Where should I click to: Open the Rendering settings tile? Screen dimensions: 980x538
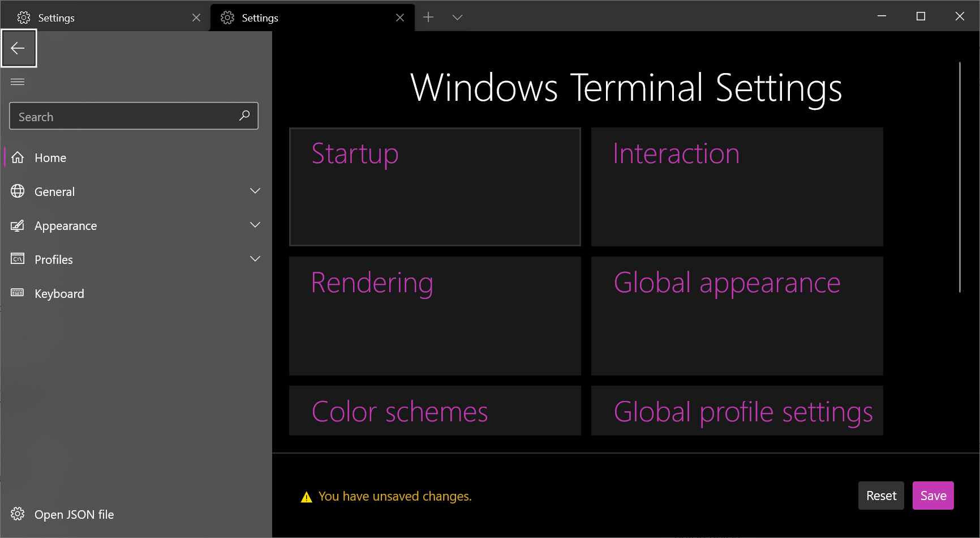click(x=435, y=316)
